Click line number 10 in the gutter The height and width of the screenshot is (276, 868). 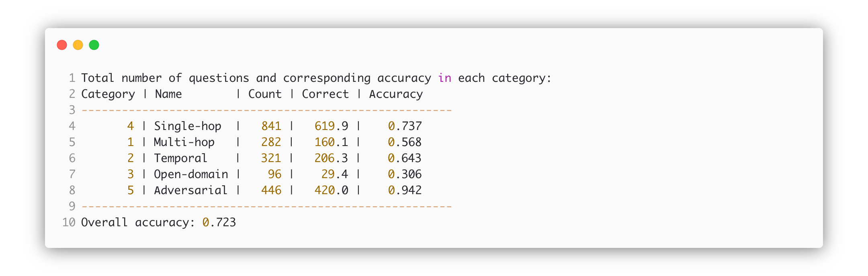(69, 222)
